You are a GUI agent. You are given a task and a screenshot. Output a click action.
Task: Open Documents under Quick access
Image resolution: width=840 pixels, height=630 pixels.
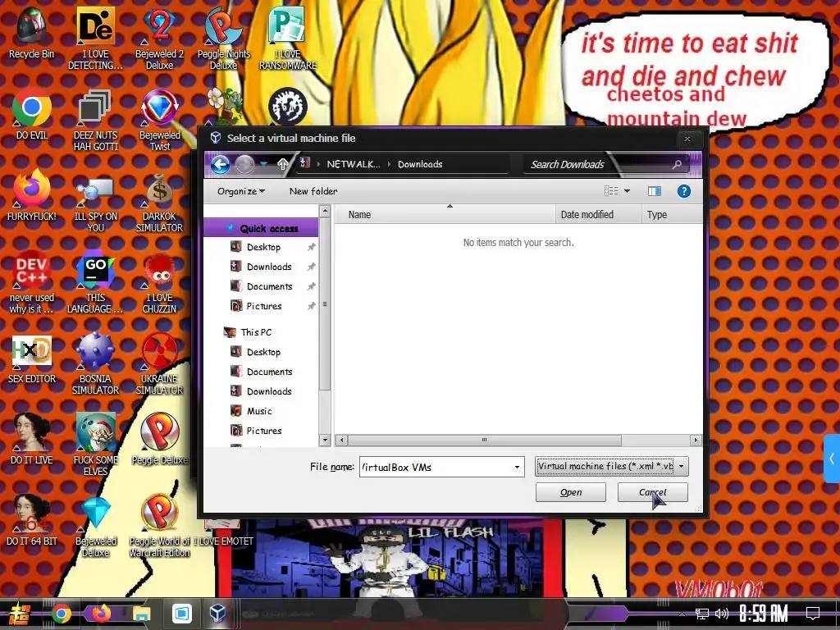click(x=269, y=286)
